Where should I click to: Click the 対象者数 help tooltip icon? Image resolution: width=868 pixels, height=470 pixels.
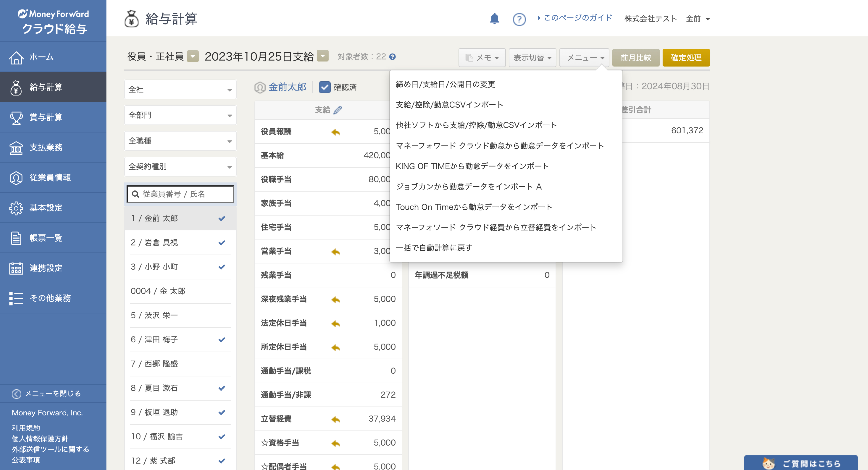393,57
